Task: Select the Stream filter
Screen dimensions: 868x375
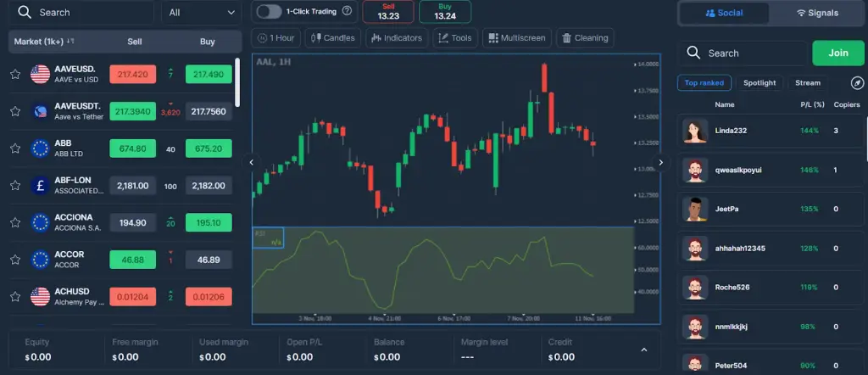Action: [x=808, y=83]
